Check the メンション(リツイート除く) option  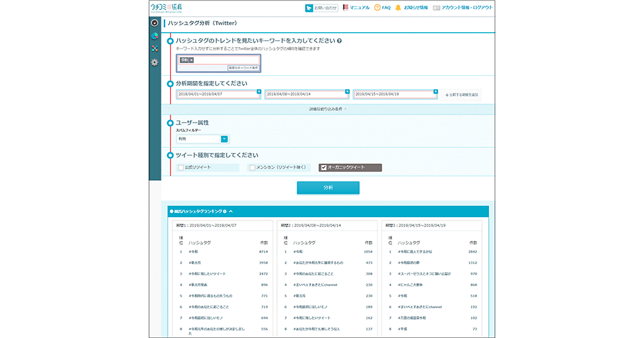pyautogui.click(x=252, y=167)
